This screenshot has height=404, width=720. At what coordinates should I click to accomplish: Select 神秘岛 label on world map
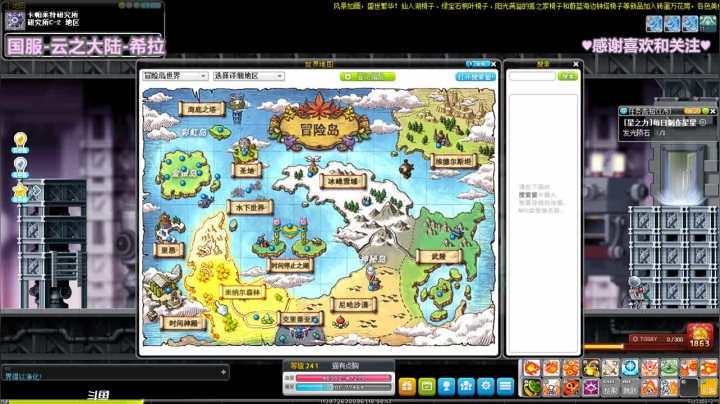(x=373, y=259)
